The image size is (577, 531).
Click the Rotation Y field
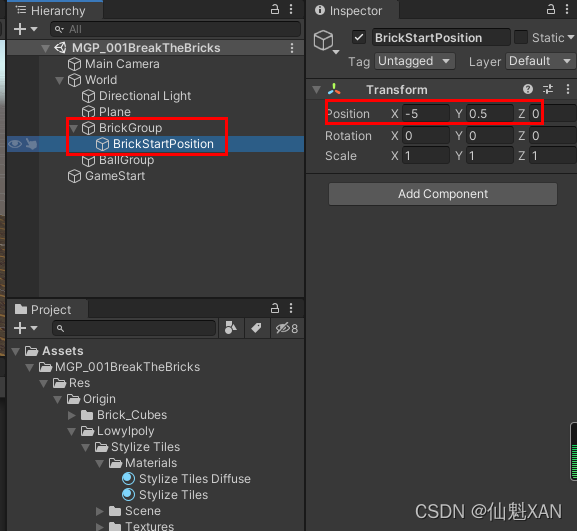click(490, 136)
